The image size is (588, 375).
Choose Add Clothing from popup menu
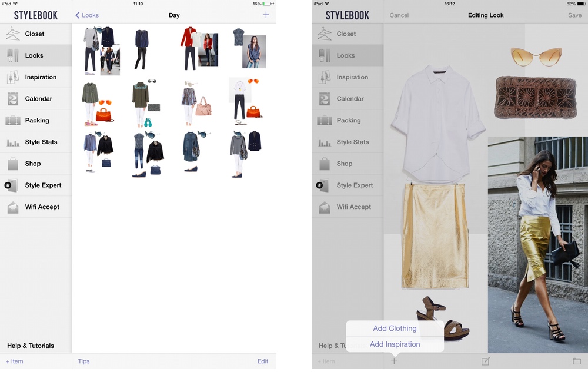pyautogui.click(x=395, y=328)
